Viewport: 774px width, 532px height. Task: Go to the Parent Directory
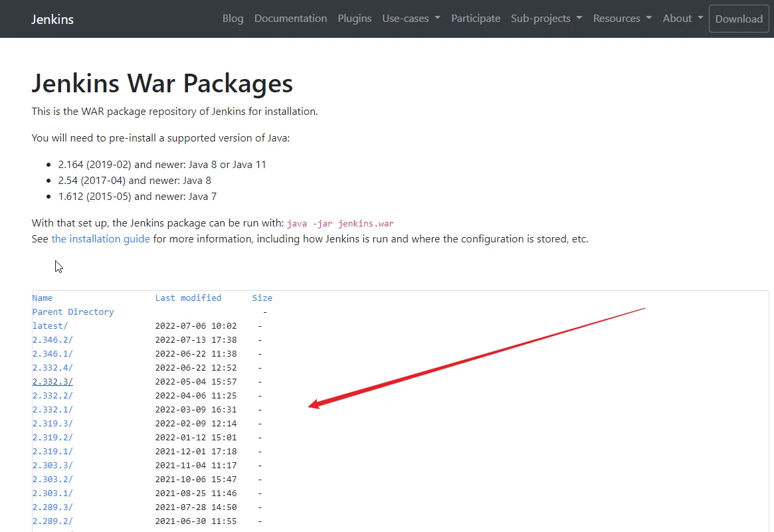(73, 312)
